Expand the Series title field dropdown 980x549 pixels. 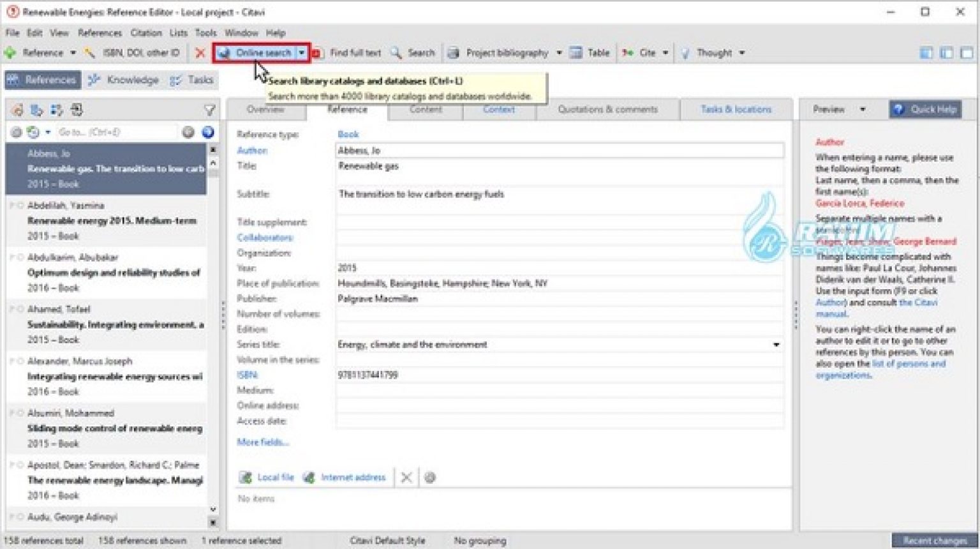pos(776,344)
